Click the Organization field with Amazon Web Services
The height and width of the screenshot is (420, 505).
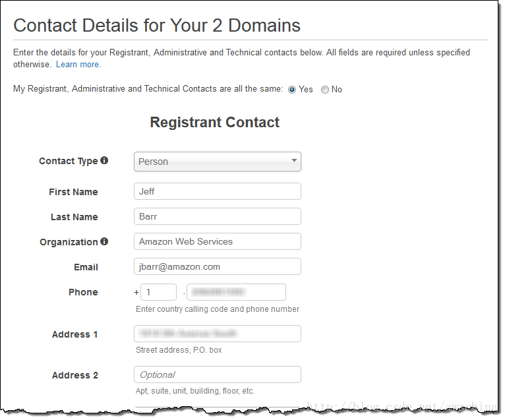coord(218,241)
